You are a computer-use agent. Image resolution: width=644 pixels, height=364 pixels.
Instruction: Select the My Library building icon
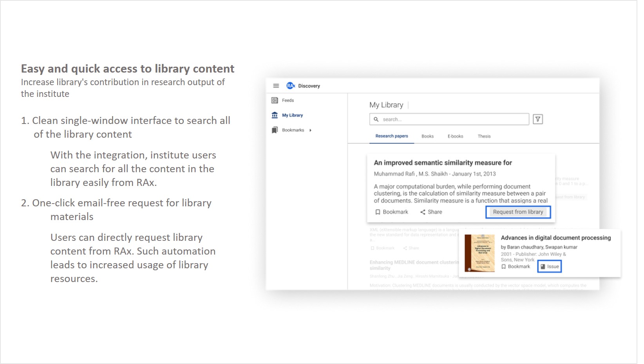click(x=275, y=115)
